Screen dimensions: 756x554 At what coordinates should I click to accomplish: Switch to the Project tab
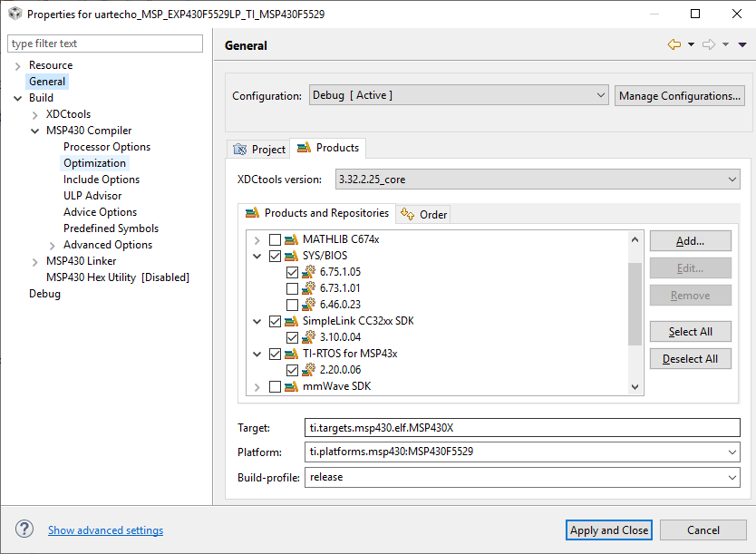pos(259,149)
